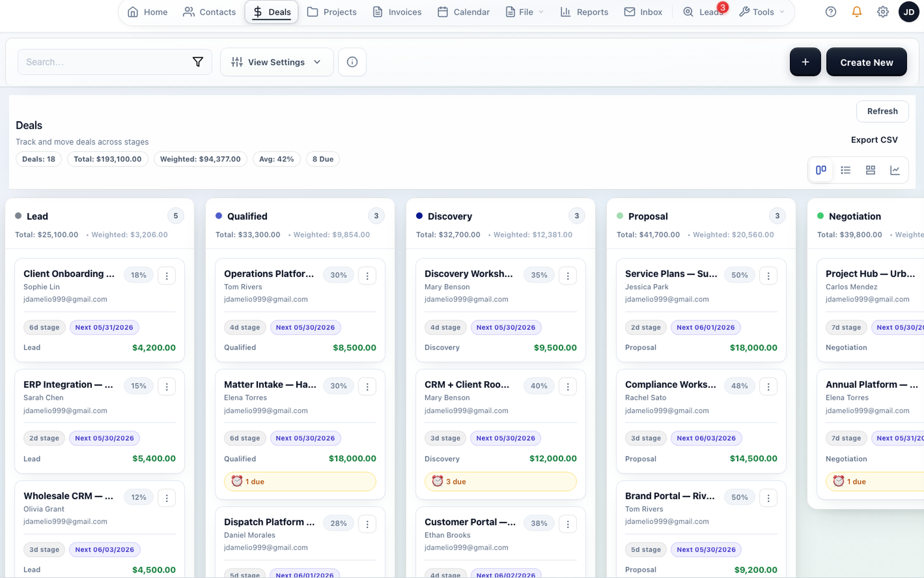This screenshot has height=578, width=924.
Task: Switch to list view icon
Action: (x=845, y=170)
